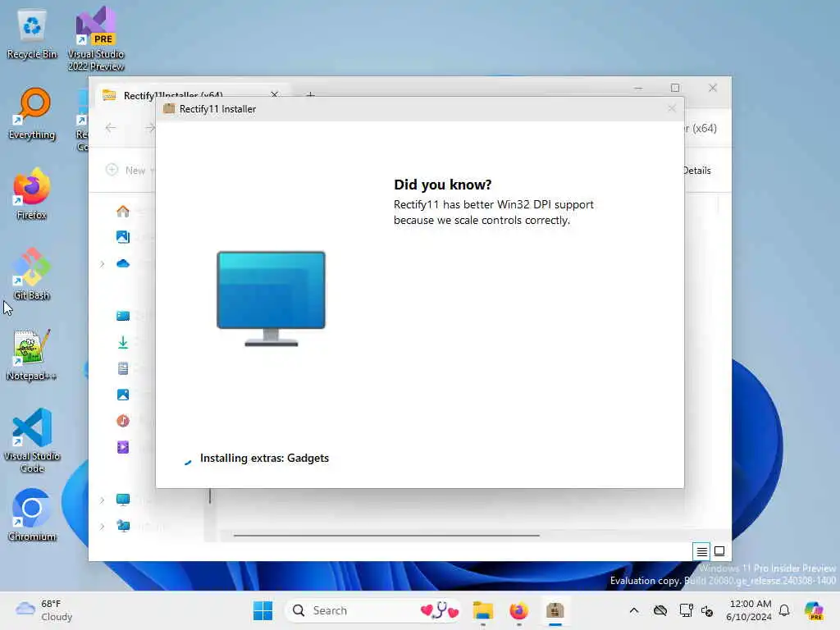Open the Windows Start menu
840x630 pixels.
(x=263, y=610)
